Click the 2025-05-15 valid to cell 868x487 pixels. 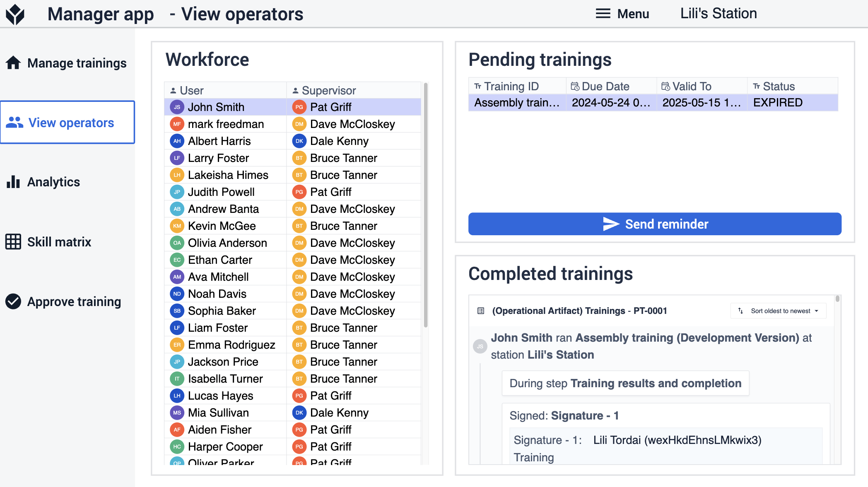[702, 102]
